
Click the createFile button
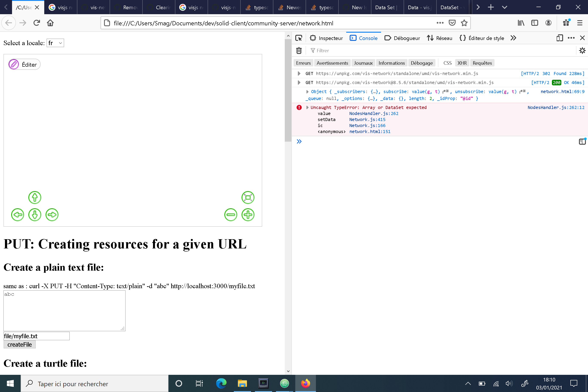[x=20, y=345]
